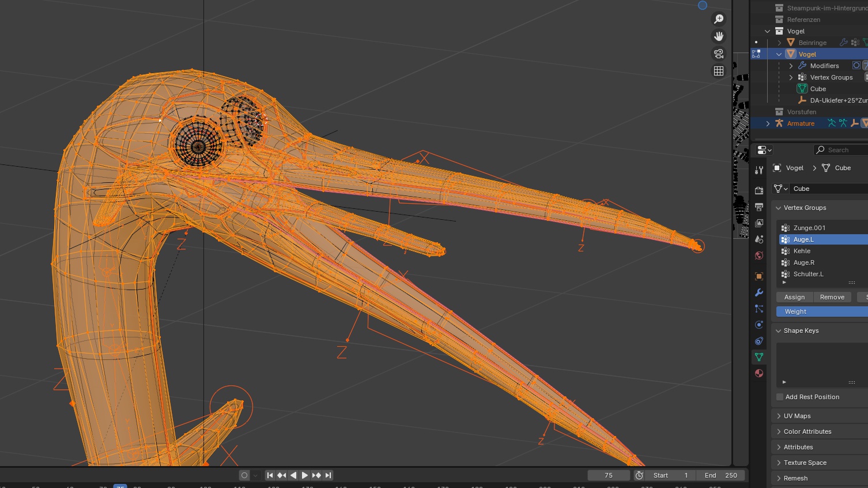Open the Output properties tab
This screenshot has width=868, height=488.
pyautogui.click(x=759, y=207)
